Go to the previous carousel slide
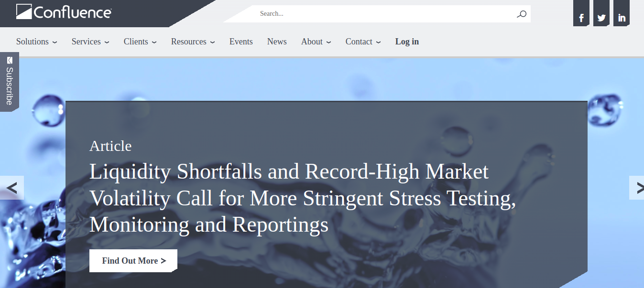644x288 pixels. 12,188
